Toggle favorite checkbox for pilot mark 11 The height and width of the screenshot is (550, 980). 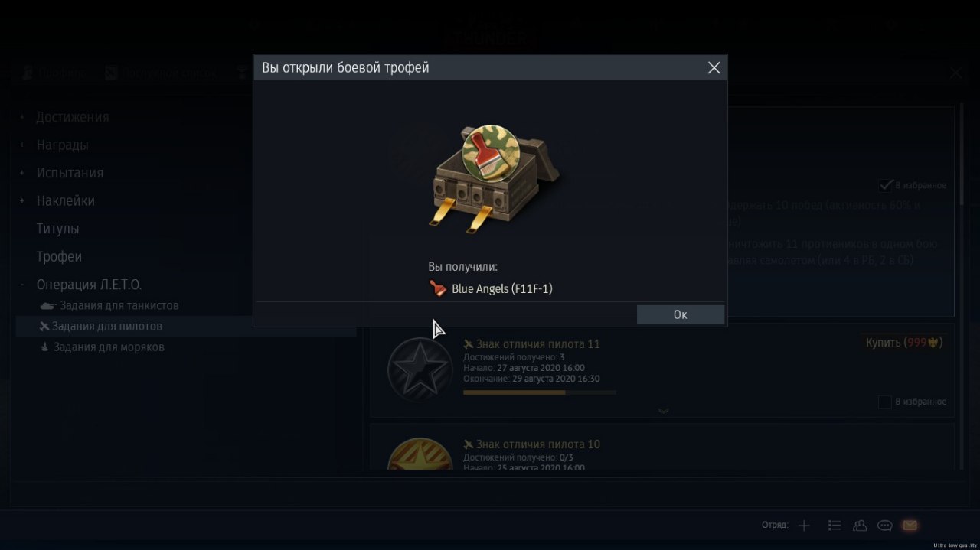tap(885, 402)
